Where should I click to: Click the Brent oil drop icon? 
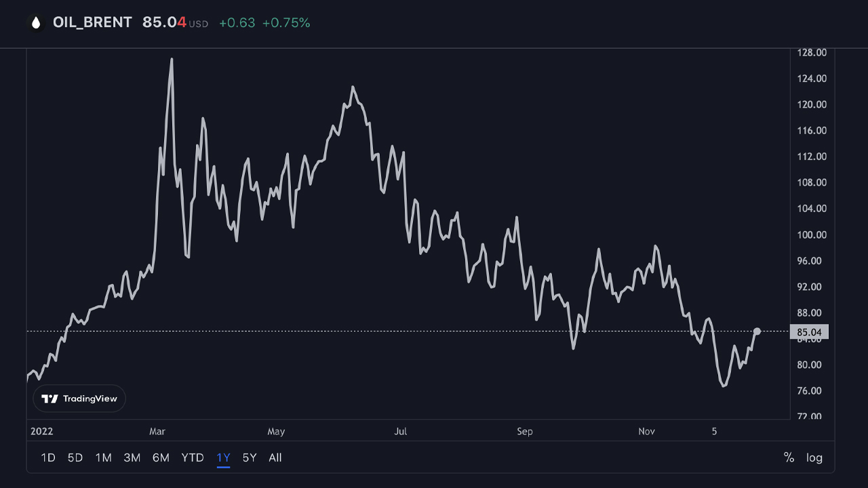[36, 23]
